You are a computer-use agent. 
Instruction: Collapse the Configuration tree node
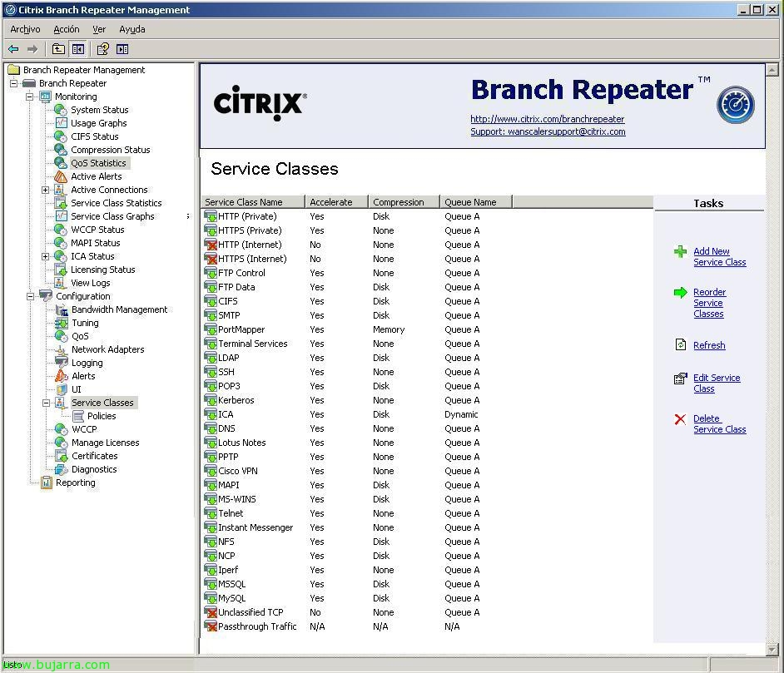(x=30, y=296)
